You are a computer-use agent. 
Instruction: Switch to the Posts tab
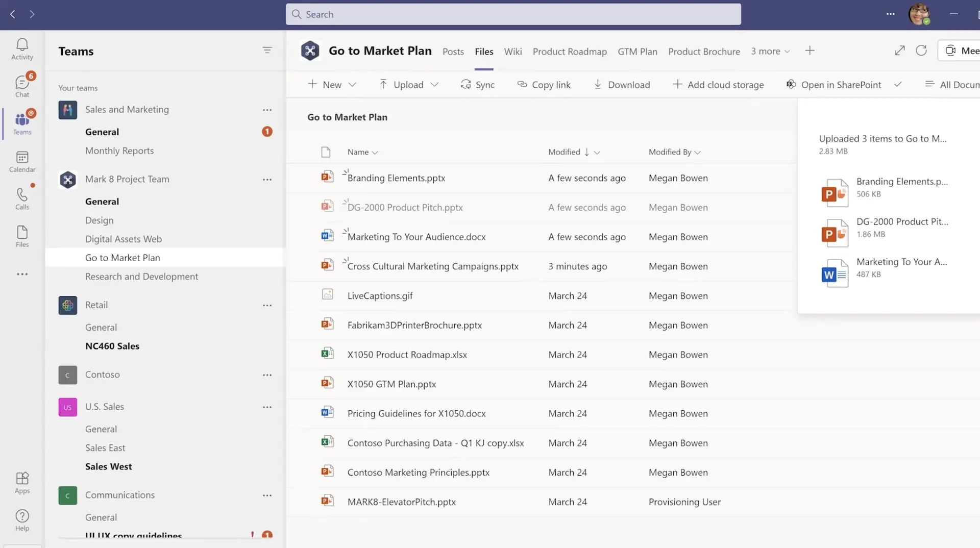point(453,52)
